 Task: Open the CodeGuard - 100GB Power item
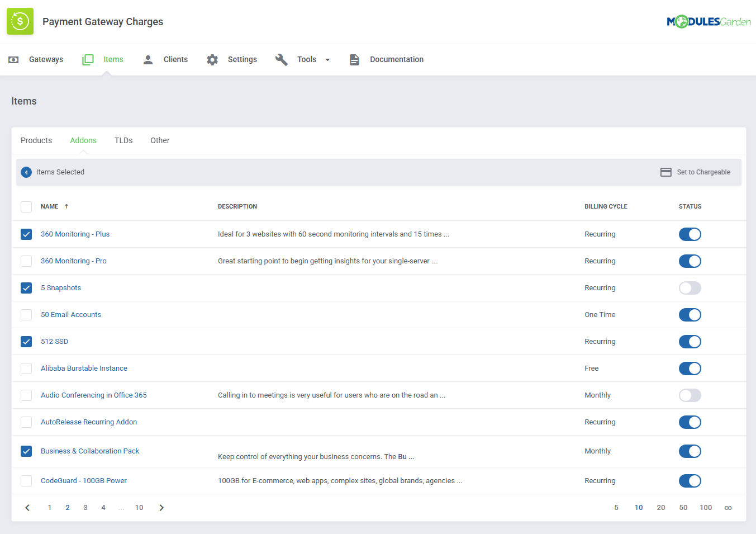(x=83, y=480)
